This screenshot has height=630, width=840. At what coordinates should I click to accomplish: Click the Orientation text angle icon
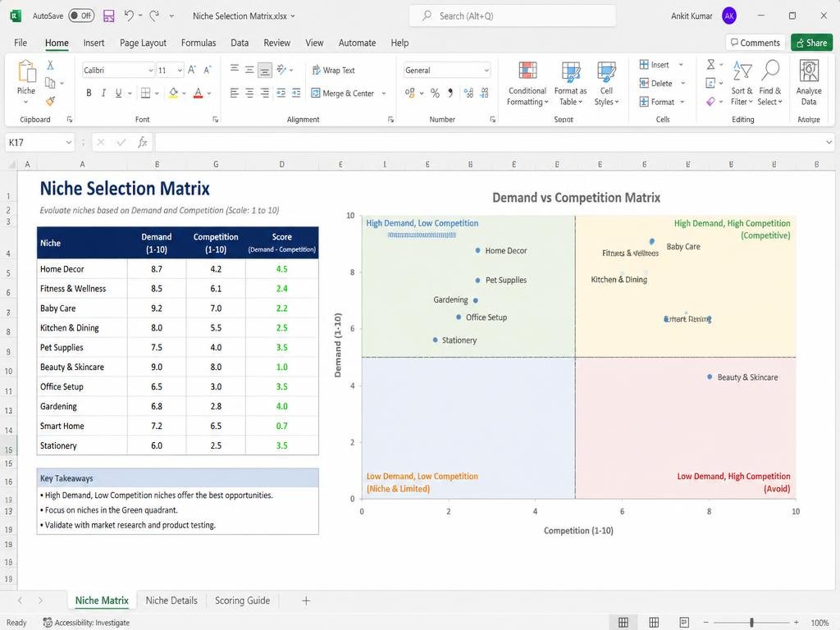point(282,69)
